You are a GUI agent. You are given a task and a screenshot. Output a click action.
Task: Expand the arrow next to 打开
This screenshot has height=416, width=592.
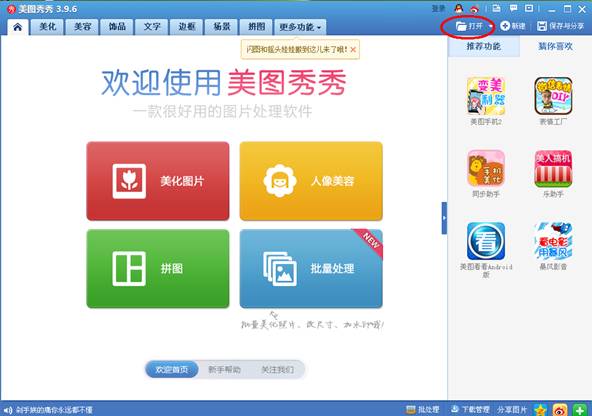pos(490,26)
